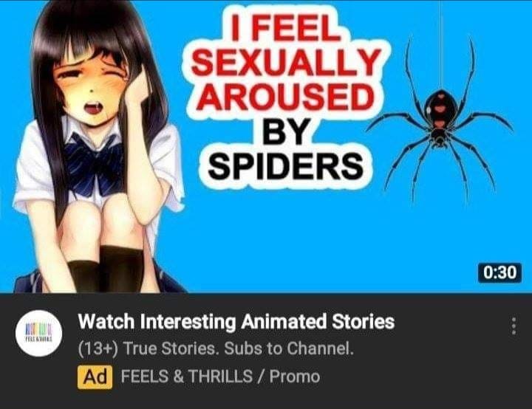This screenshot has height=409, width=532.
Task: Click the red headline text in thumbnail
Action: [x=287, y=63]
